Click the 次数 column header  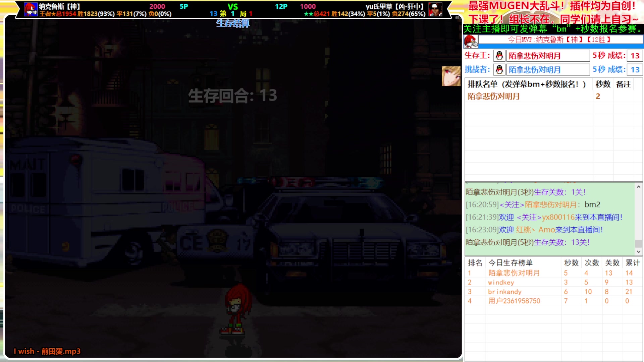pyautogui.click(x=592, y=263)
